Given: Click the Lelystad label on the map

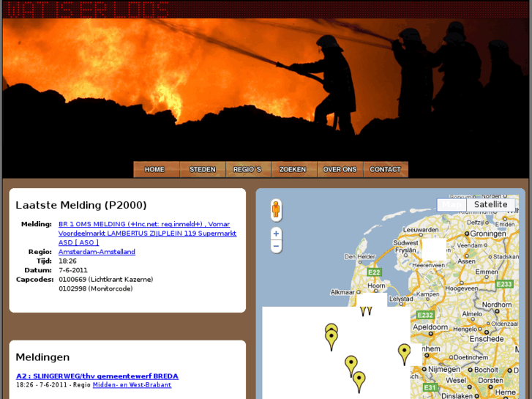Looking at the screenshot, I should 401,299.
